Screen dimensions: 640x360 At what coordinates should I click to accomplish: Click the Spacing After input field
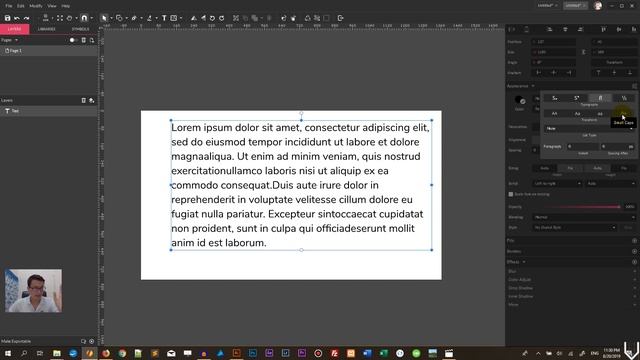pyautogui.click(x=618, y=146)
